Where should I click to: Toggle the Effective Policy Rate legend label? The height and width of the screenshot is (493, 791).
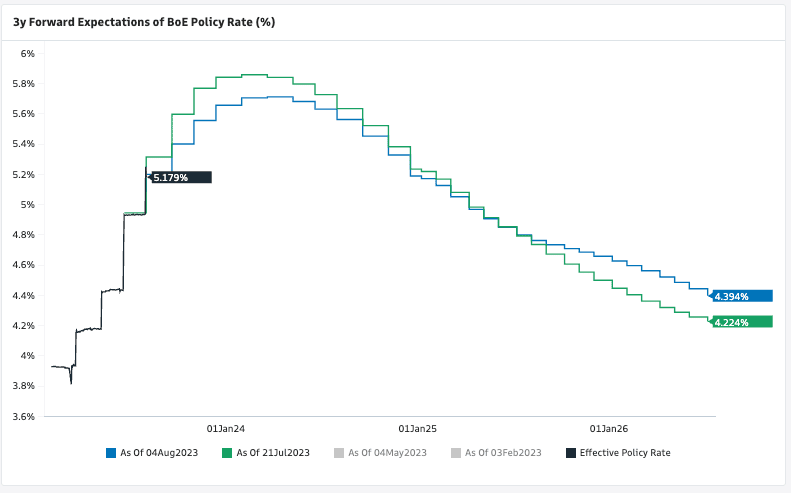625,453
